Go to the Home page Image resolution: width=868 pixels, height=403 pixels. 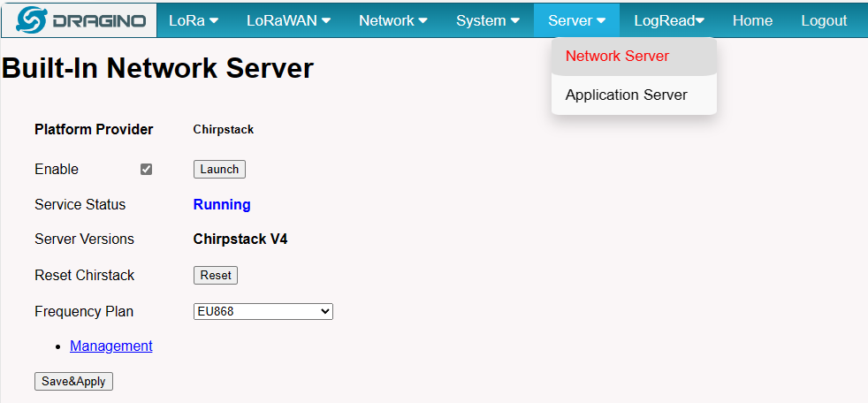(x=752, y=20)
